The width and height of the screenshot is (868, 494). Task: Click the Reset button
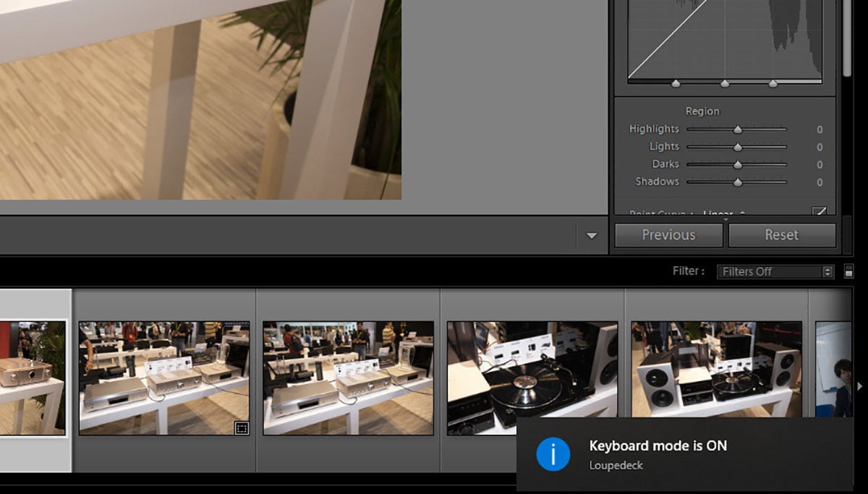[x=782, y=235]
